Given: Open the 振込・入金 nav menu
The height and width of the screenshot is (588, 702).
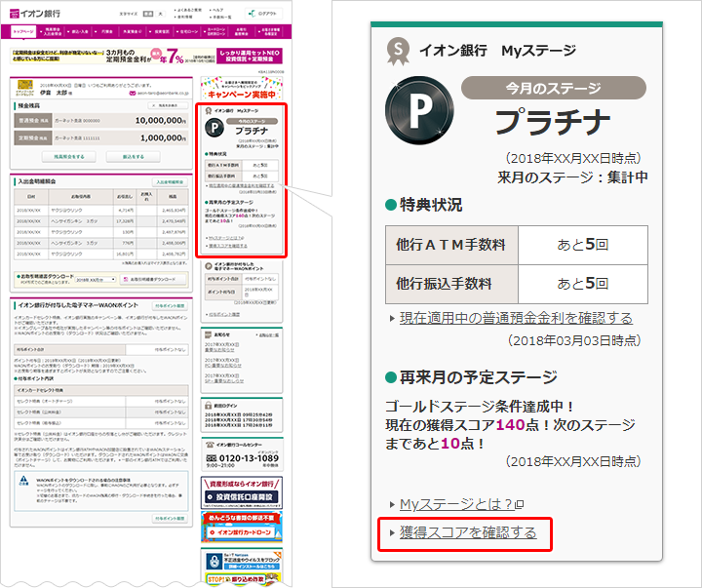Looking at the screenshot, I should pyautogui.click(x=79, y=31).
